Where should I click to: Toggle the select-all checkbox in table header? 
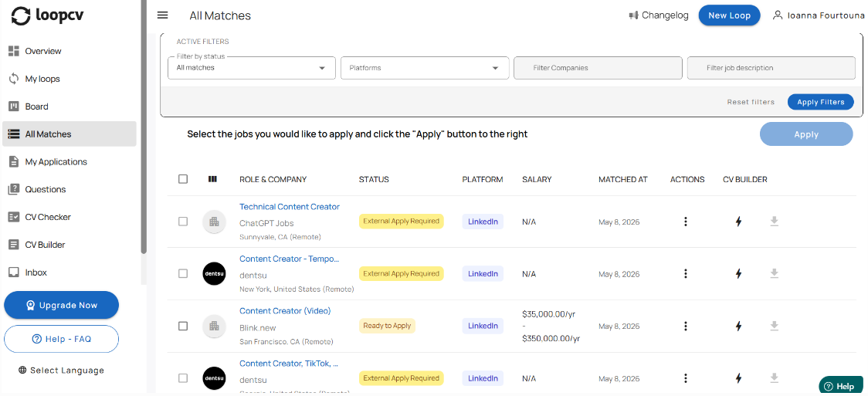183,179
